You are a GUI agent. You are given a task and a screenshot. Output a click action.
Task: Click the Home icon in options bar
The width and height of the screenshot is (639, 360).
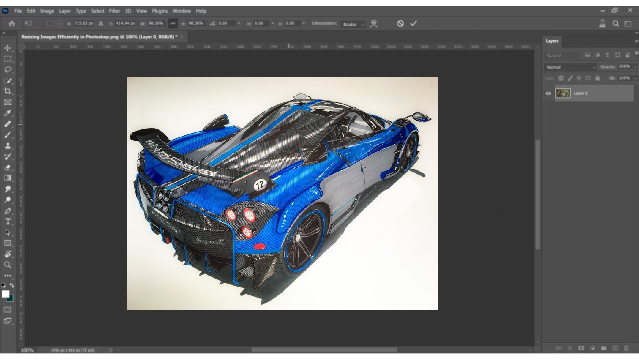click(x=12, y=24)
